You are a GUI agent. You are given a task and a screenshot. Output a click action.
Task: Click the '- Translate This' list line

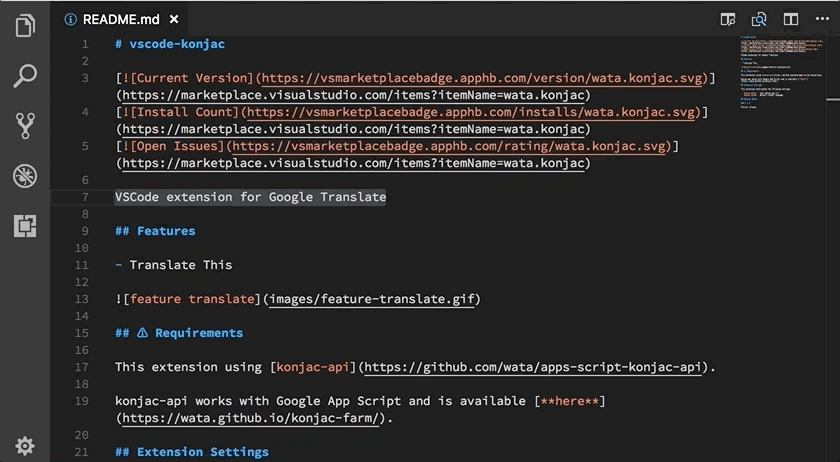(174, 265)
